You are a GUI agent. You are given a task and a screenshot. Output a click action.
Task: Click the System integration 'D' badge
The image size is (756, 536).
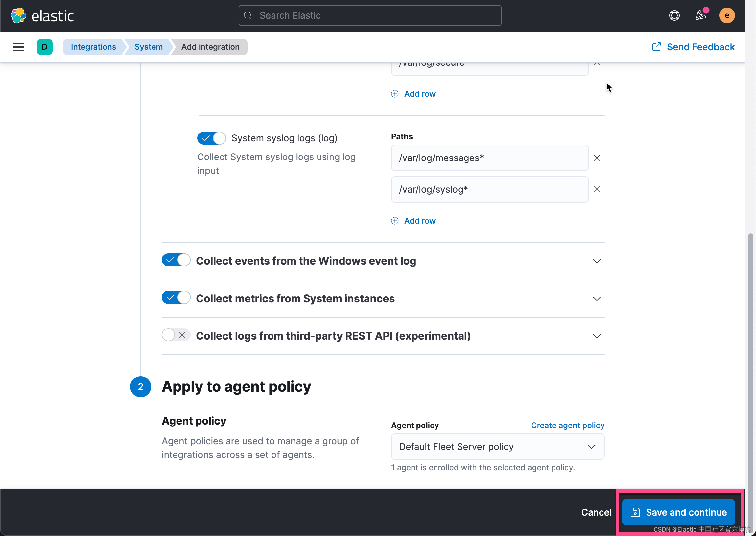[x=45, y=47]
